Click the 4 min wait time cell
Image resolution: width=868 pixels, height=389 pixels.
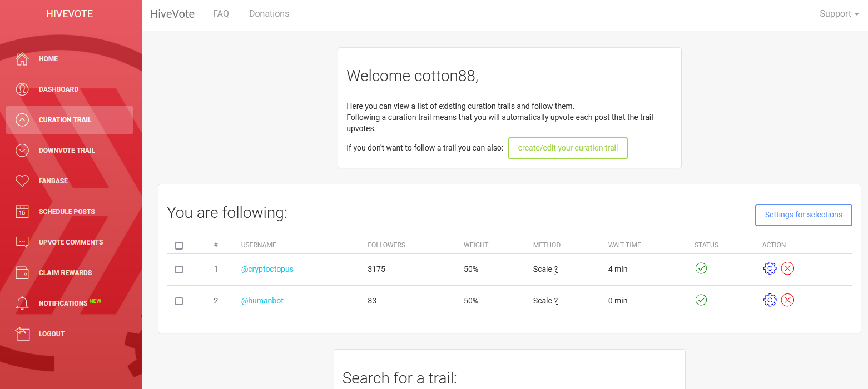click(x=618, y=269)
